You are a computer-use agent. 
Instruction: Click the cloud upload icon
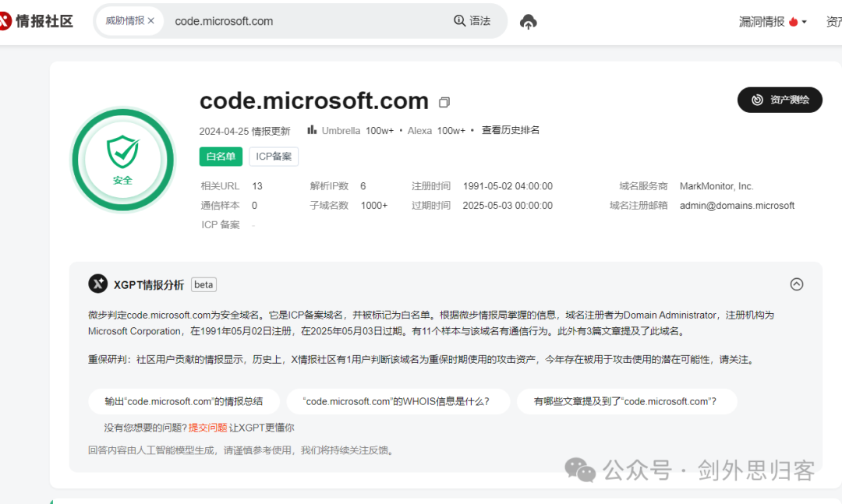(529, 22)
